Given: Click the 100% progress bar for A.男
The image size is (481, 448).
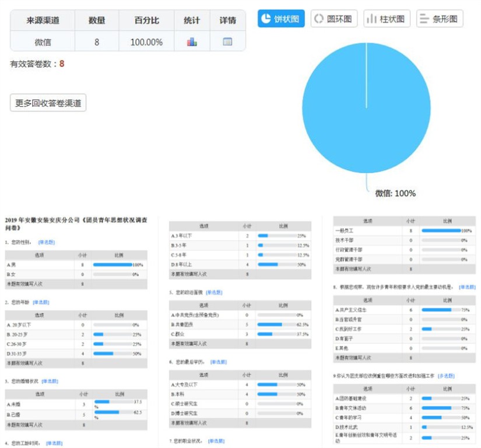Looking at the screenshot, I should click(x=113, y=264).
